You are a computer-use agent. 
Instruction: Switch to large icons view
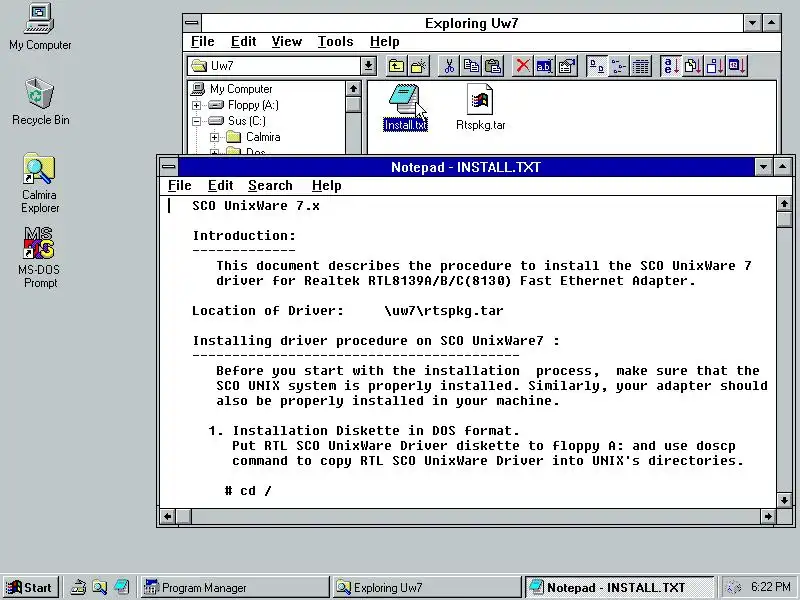click(596, 66)
